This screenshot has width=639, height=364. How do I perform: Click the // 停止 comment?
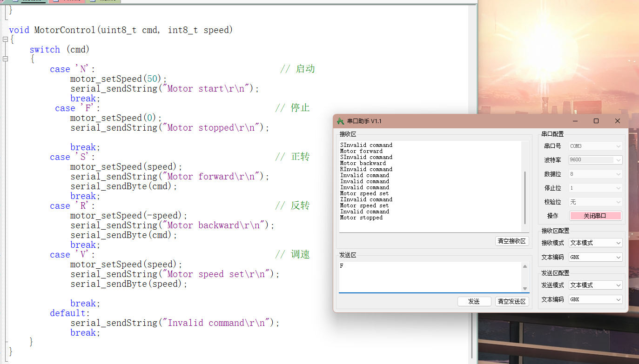coord(293,108)
